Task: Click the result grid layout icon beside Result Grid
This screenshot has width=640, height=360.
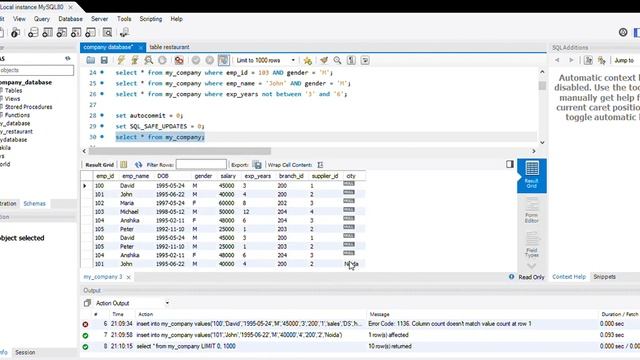Action: [x=124, y=164]
